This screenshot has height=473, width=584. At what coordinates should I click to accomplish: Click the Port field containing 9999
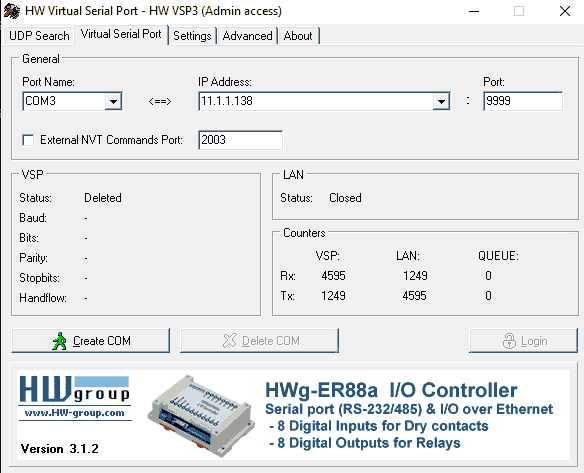tap(523, 101)
